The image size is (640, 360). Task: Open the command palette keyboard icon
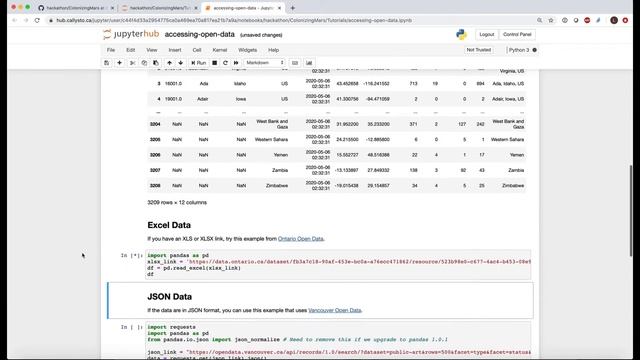coord(295,63)
